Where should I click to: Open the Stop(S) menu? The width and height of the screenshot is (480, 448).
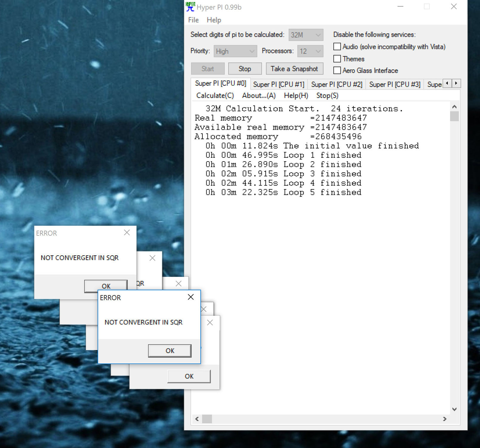pos(327,96)
